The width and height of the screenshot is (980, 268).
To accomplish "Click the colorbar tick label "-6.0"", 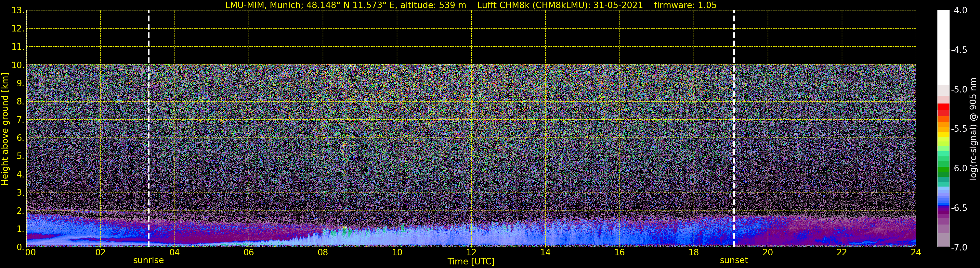I will (x=959, y=168).
